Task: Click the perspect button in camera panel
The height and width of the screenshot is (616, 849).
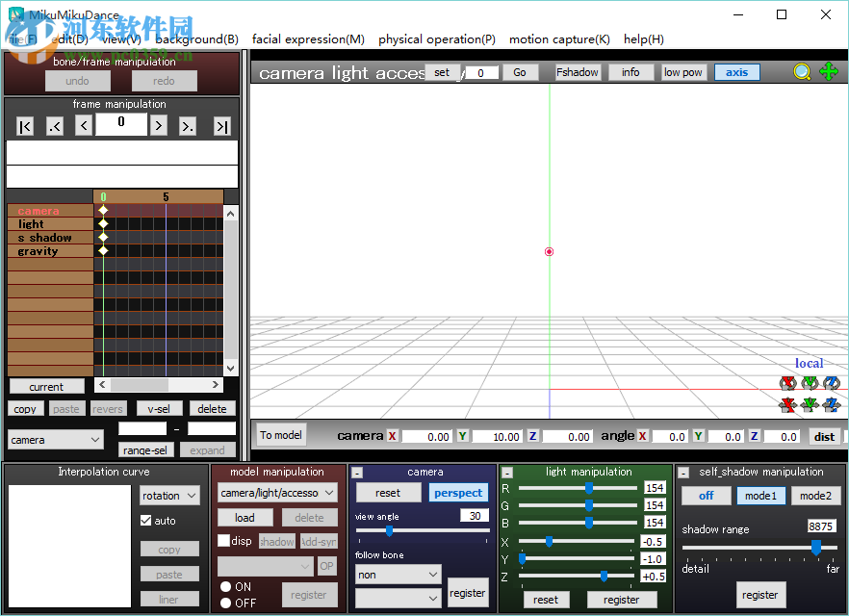Action: coord(458,493)
